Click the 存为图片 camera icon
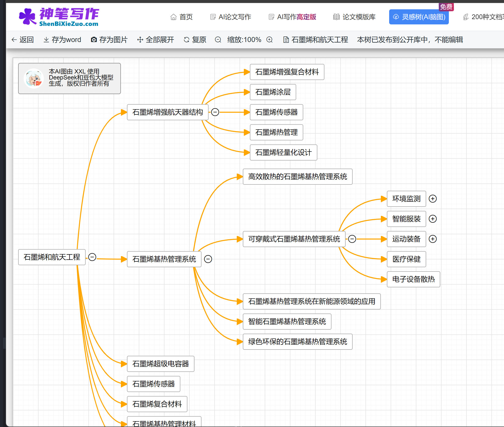The width and height of the screenshot is (504, 427). (94, 40)
